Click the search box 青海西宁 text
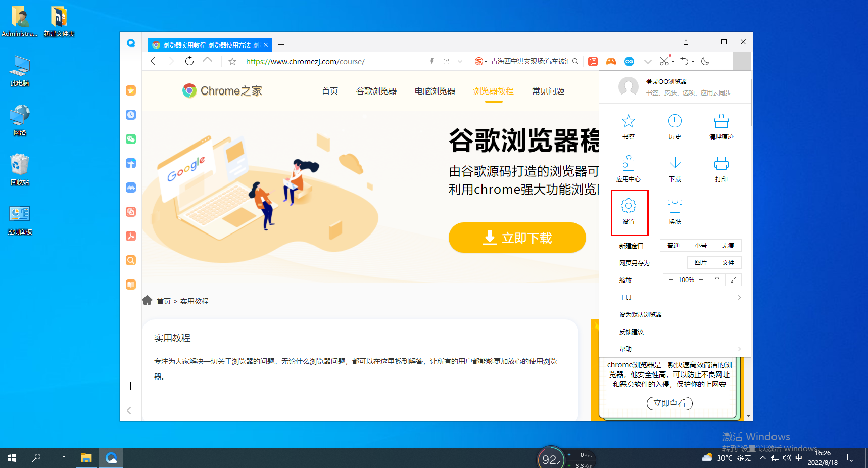Screen dimensions: 868x468 [529, 61]
